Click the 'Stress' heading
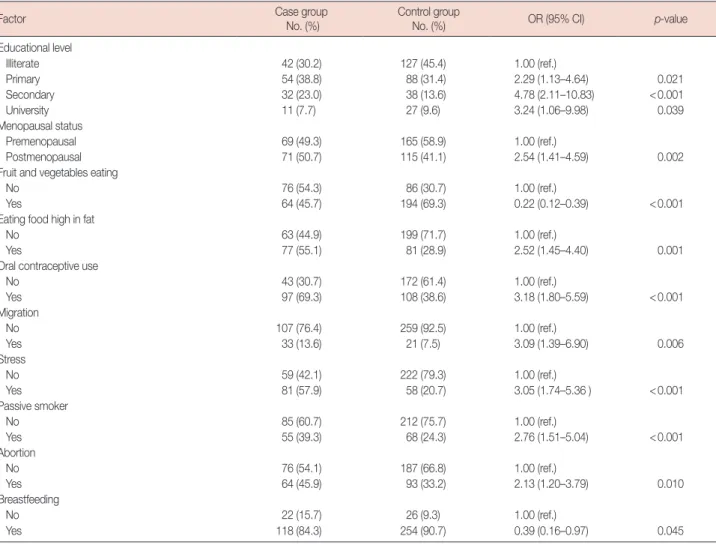716x545 pixels. (13, 359)
